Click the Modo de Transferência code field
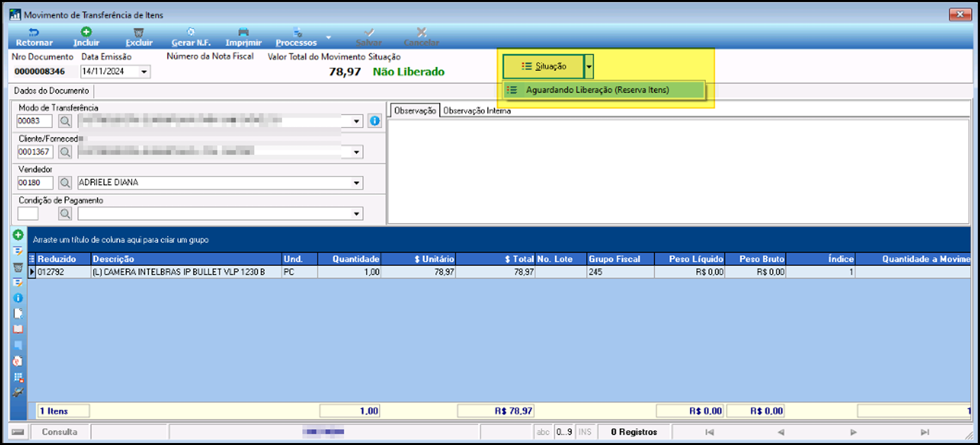 [35, 121]
